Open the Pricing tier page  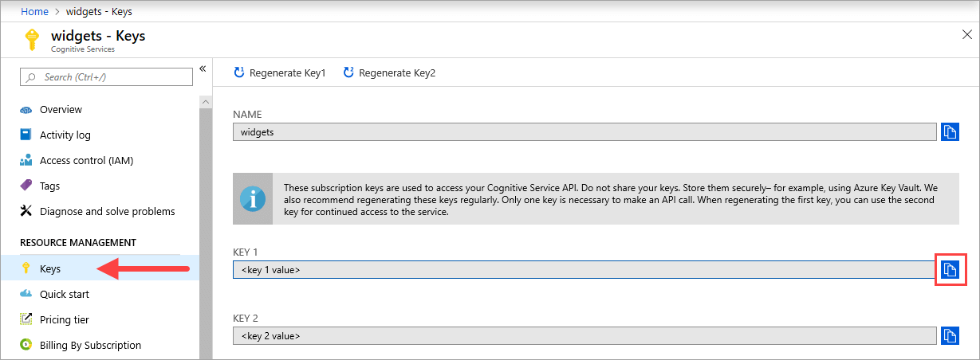[x=64, y=320]
